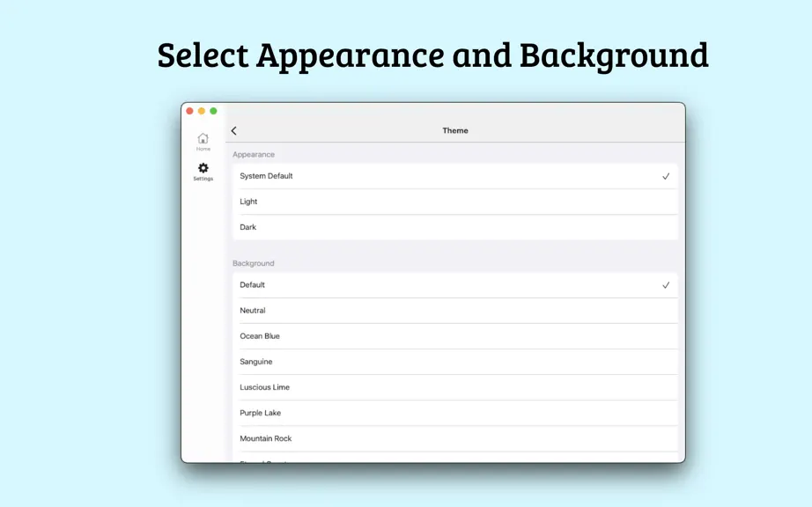The height and width of the screenshot is (507, 812).
Task: Close the window with red button
Action: coord(189,111)
